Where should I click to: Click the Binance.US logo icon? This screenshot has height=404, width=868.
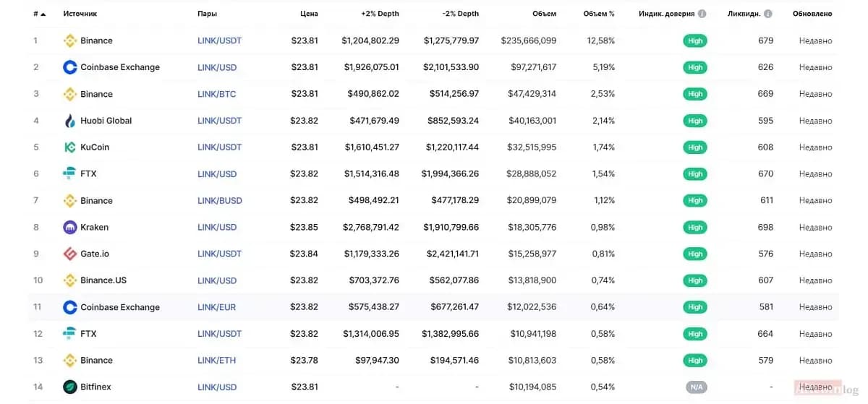70,280
